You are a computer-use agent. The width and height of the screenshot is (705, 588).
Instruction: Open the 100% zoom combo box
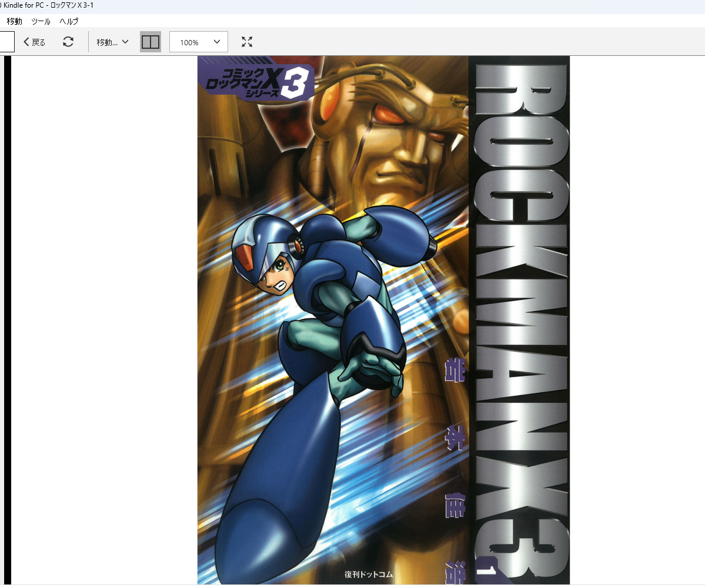pos(199,42)
